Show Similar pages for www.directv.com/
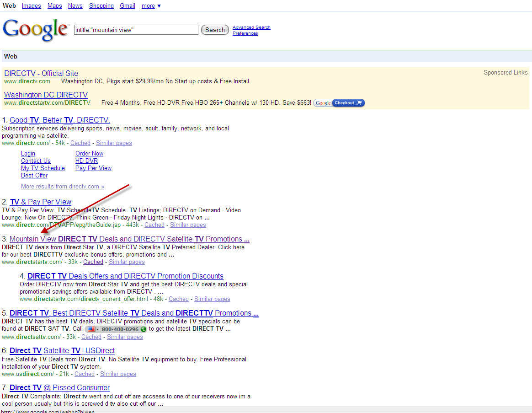 (114, 143)
